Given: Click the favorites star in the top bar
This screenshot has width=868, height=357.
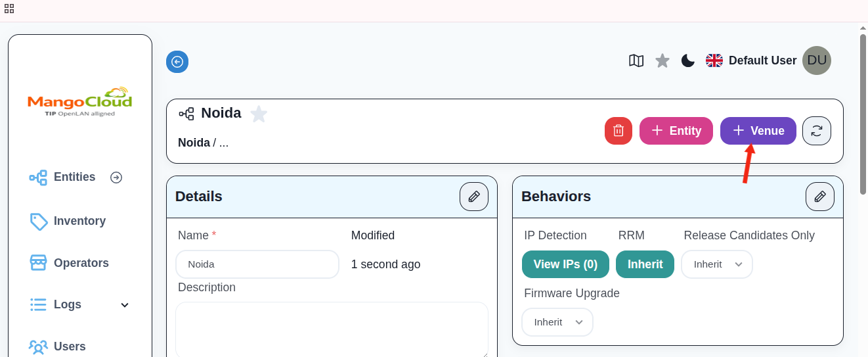Looking at the screenshot, I should [x=662, y=60].
